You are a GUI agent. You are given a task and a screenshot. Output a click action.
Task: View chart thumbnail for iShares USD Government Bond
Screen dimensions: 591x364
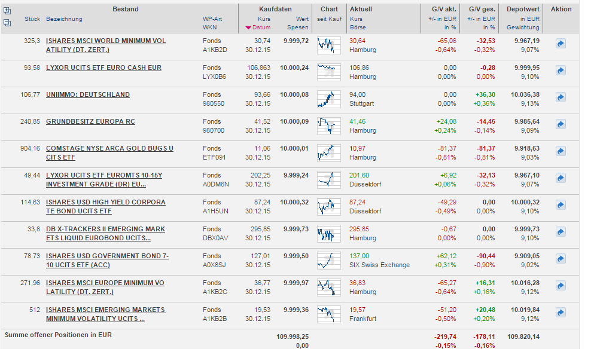328,260
